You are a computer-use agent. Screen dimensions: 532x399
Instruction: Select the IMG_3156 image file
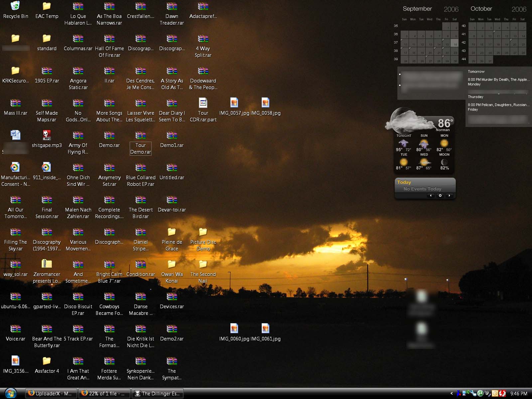click(15, 365)
